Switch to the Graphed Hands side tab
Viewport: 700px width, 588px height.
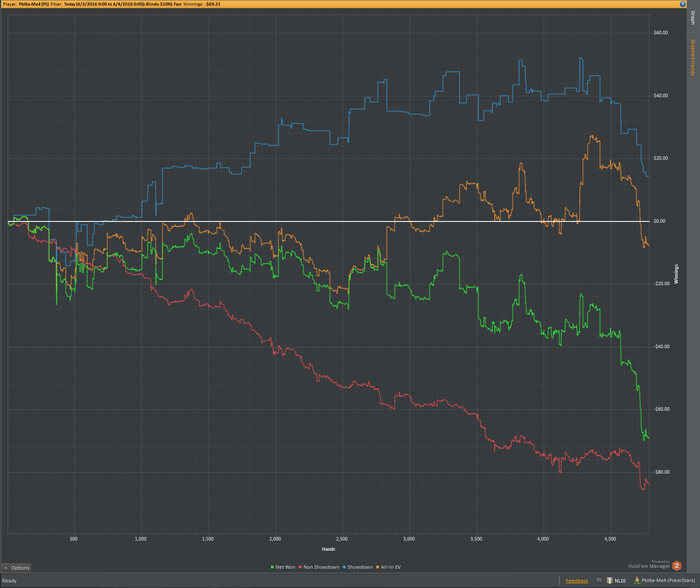(693, 57)
